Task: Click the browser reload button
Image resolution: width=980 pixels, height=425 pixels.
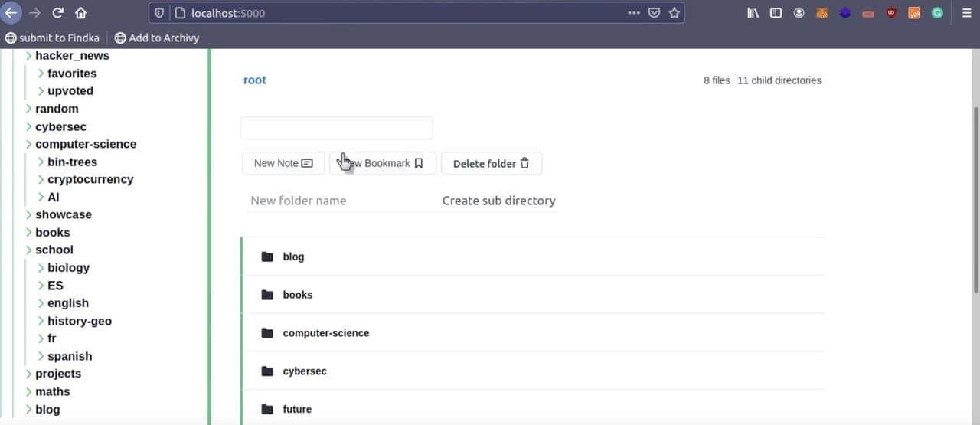Action: pyautogui.click(x=57, y=13)
